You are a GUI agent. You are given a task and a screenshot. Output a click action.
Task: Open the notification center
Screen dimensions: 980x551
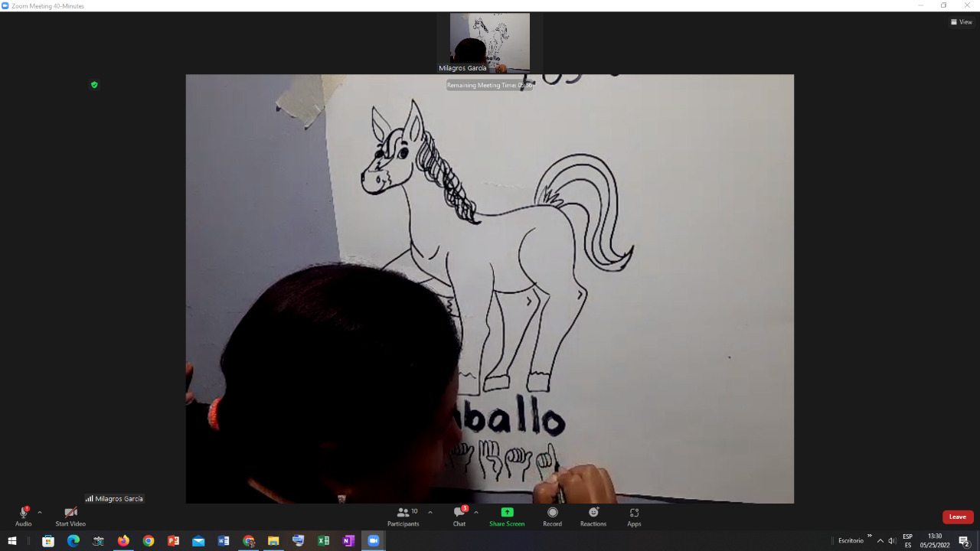pos(964,541)
